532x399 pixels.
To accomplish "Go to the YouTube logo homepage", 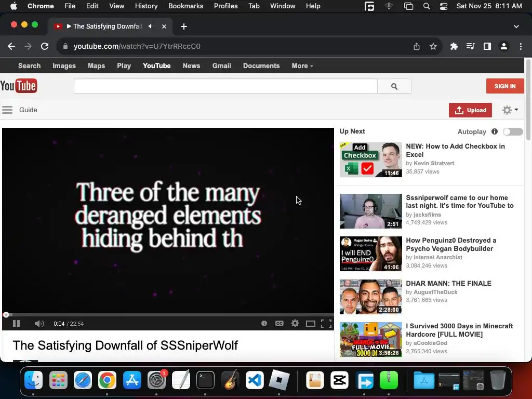I will (x=19, y=86).
